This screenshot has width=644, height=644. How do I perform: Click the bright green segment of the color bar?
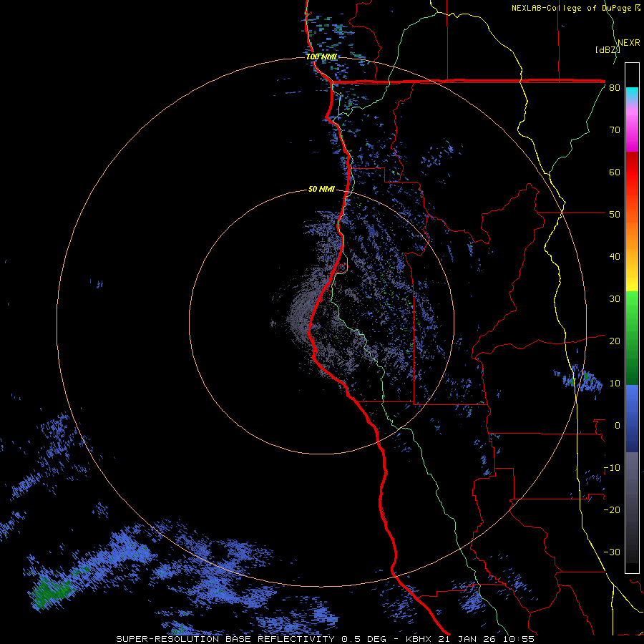coord(632,304)
